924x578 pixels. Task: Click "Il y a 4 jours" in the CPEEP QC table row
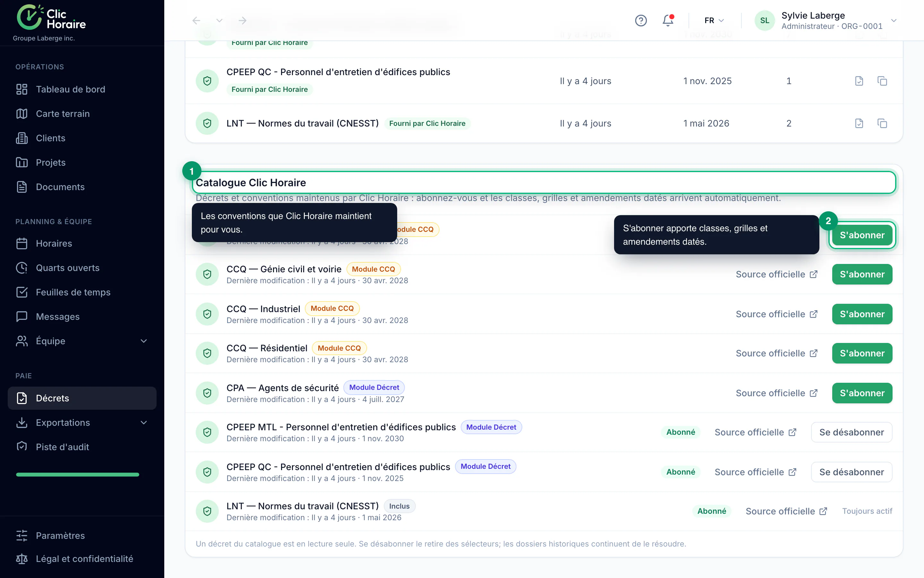585,81
